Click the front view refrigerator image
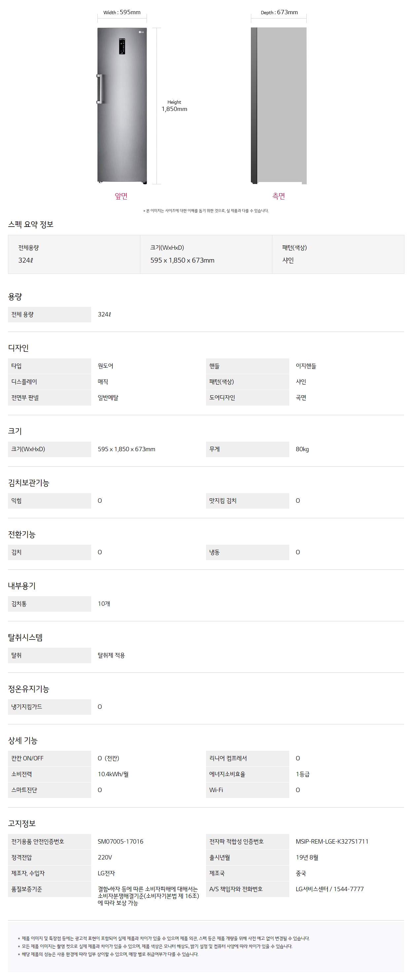 (x=122, y=114)
